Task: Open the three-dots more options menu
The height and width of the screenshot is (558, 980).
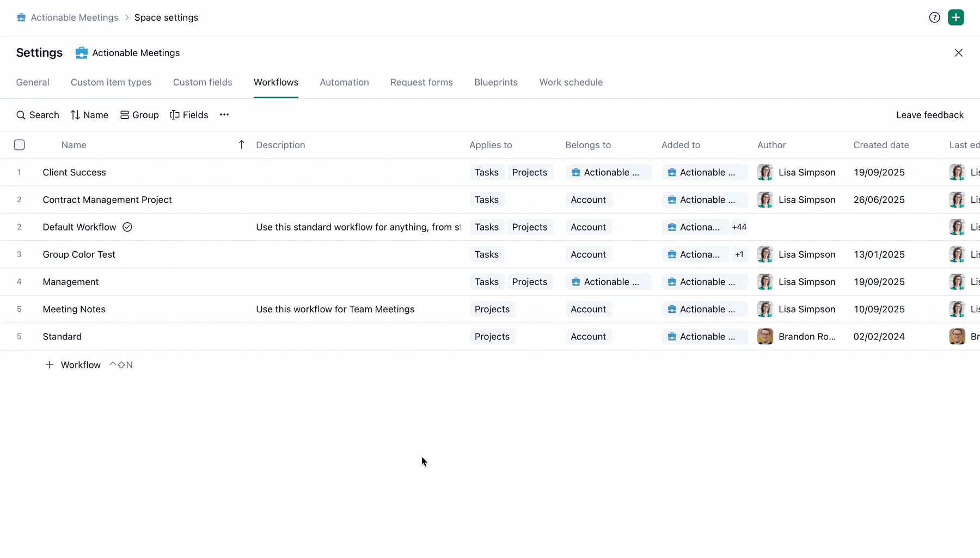Action: click(224, 115)
